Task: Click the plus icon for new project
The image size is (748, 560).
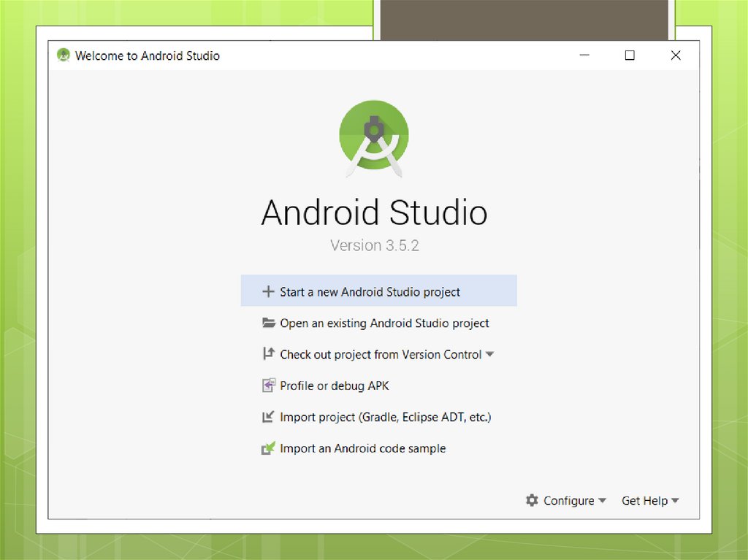Action: click(268, 291)
